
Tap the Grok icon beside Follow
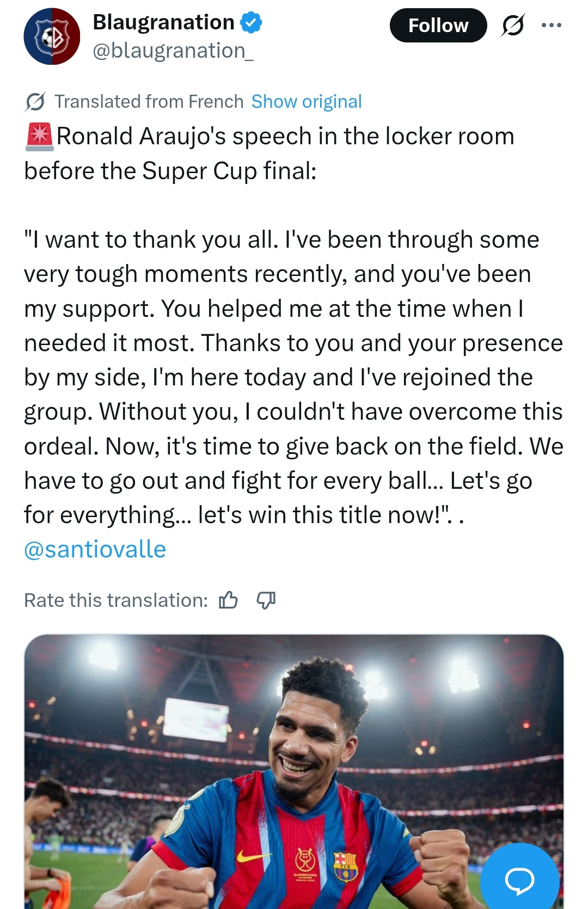tap(512, 25)
